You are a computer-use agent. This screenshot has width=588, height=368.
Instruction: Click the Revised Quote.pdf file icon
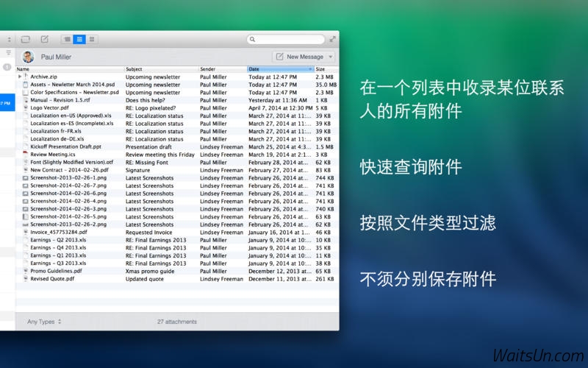[26, 279]
